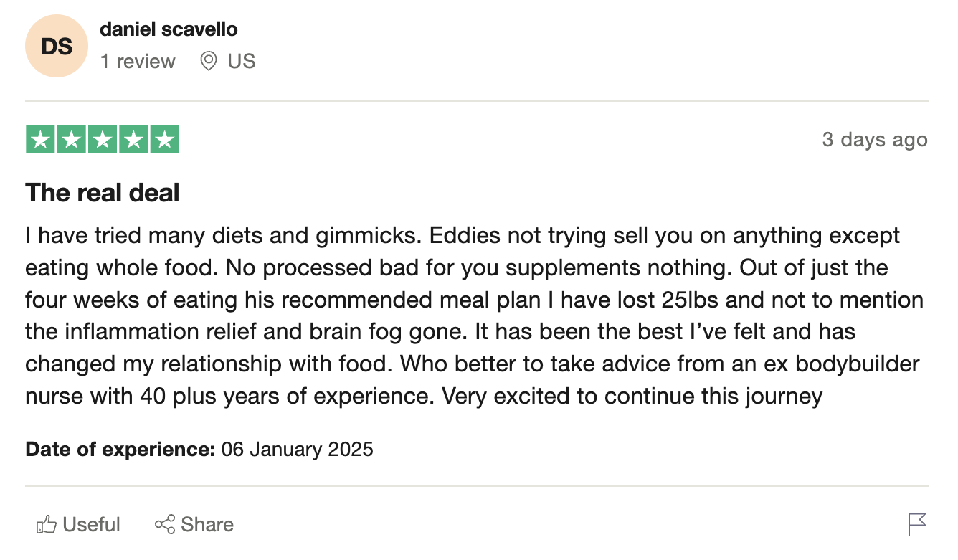Screen dimensions: 958x560
Task: Click the second green star
Action: [x=71, y=140]
